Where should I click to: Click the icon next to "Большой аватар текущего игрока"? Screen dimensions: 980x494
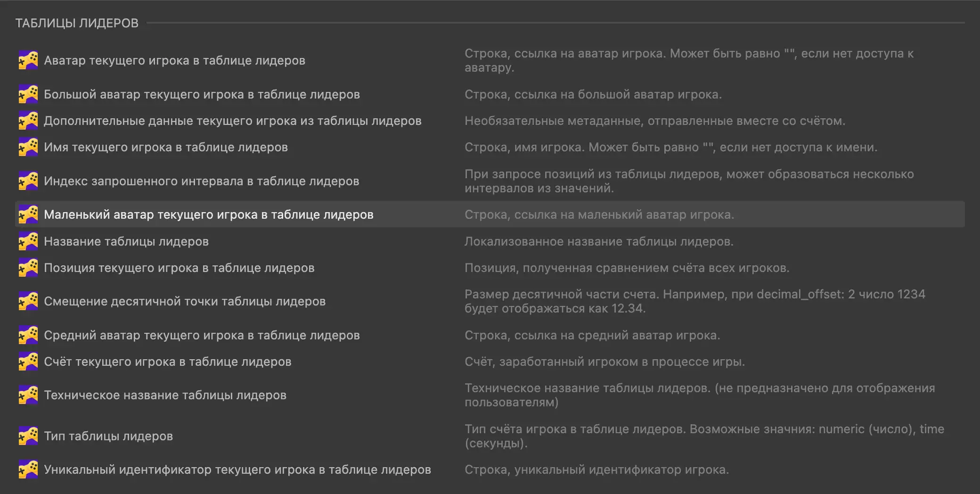pos(28,94)
